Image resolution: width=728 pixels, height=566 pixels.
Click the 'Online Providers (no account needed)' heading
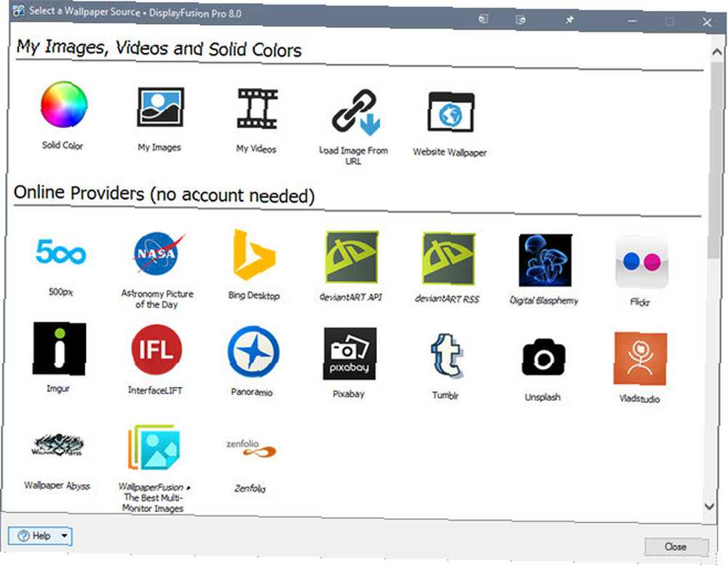[165, 194]
